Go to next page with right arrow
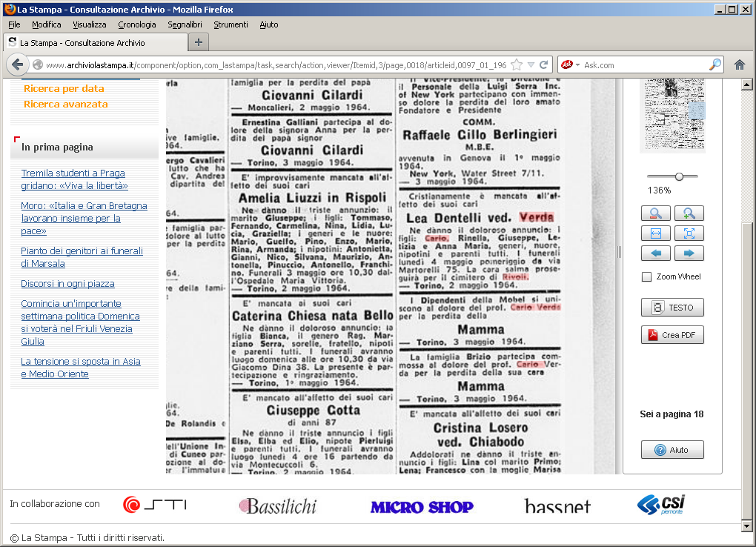 click(x=689, y=253)
